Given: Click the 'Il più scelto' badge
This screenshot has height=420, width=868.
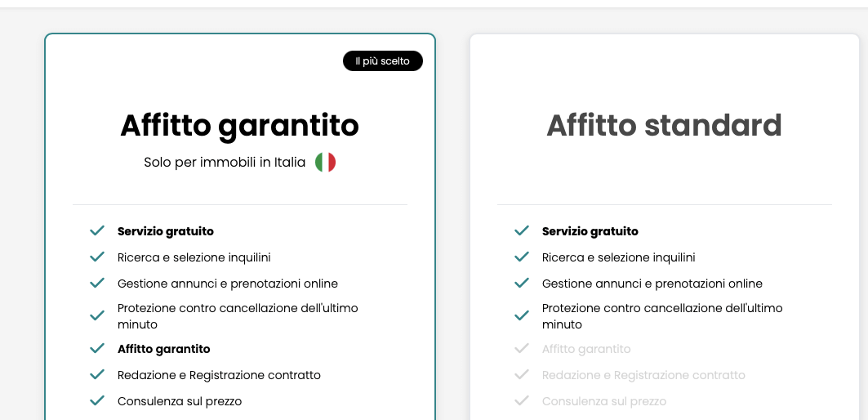Looking at the screenshot, I should tap(382, 61).
